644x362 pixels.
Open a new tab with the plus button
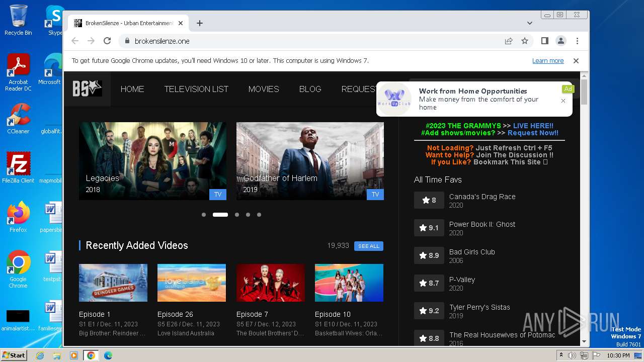click(x=200, y=23)
